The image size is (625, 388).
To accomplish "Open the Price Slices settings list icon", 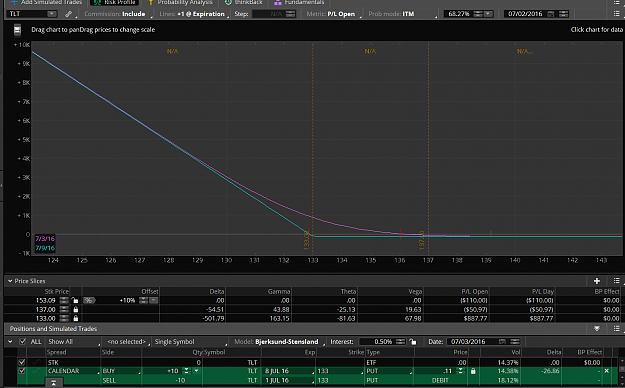I will pyautogui.click(x=617, y=281).
